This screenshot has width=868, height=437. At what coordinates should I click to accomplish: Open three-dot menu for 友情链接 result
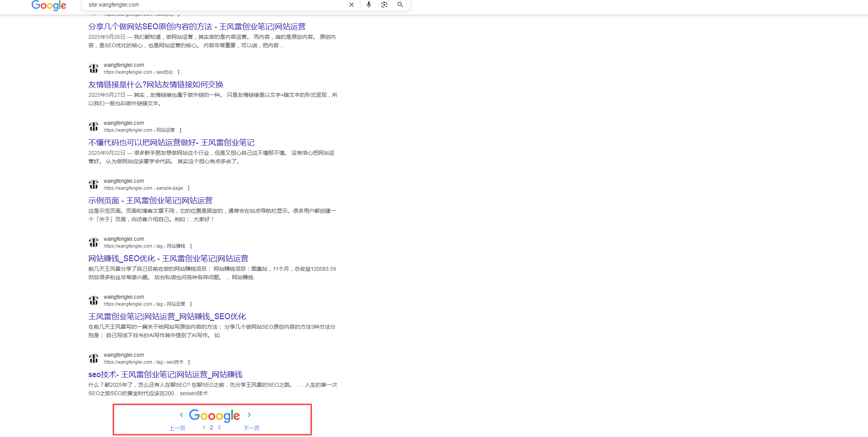179,72
